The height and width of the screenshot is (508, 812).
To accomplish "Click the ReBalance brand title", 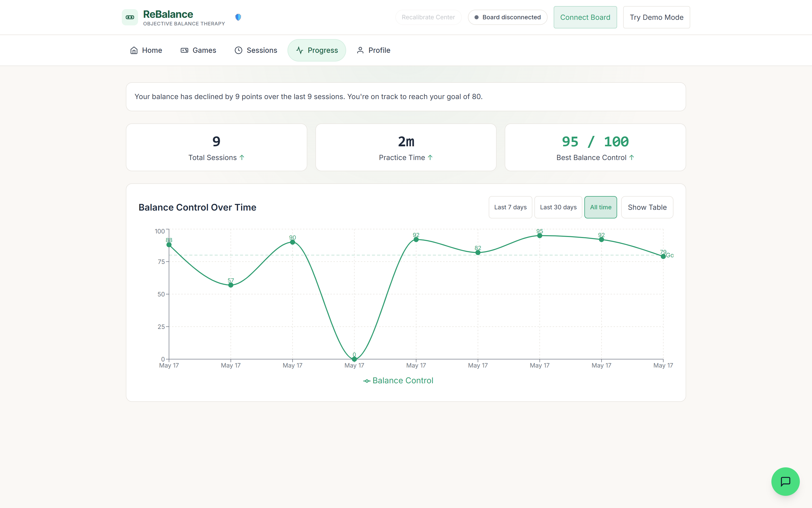I will [168, 14].
